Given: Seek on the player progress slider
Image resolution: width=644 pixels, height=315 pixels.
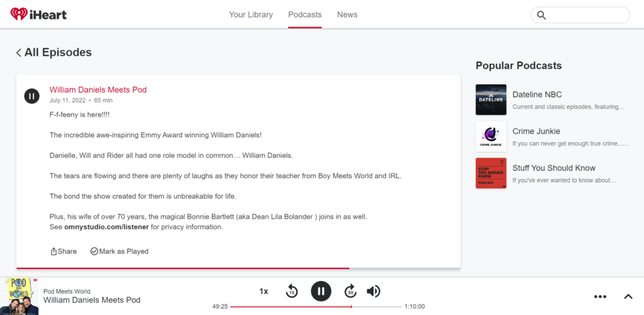Looking at the screenshot, I should pyautogui.click(x=316, y=307).
